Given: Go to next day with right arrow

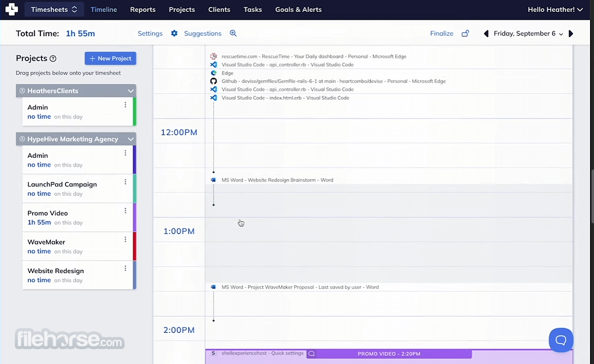Looking at the screenshot, I should coord(571,34).
